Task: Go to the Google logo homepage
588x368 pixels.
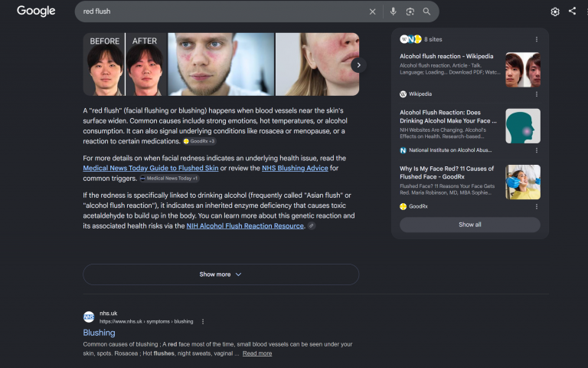Action: (x=36, y=11)
